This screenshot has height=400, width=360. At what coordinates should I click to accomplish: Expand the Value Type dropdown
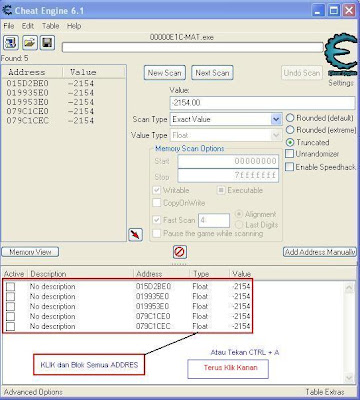pos(276,135)
